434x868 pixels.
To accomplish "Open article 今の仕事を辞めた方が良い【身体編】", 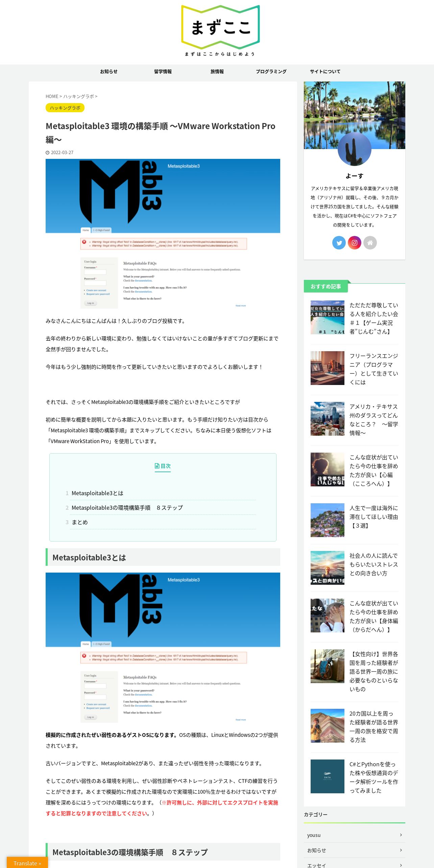I will coord(374,617).
